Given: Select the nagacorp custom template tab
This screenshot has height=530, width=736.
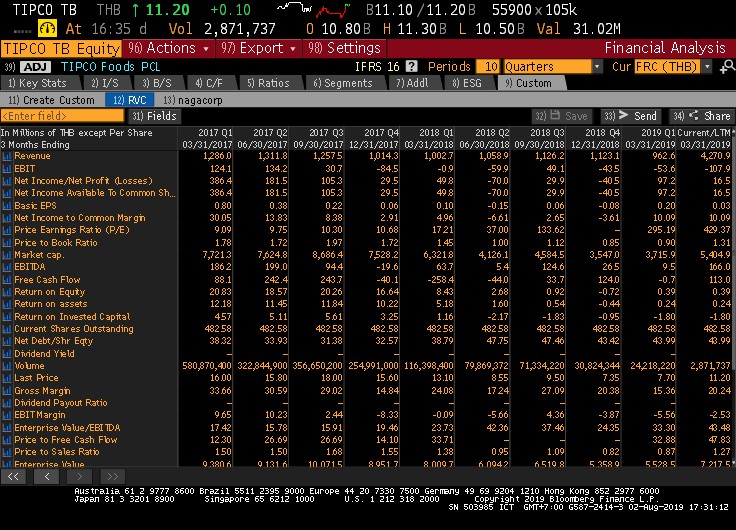Looking at the screenshot, I should [x=192, y=100].
